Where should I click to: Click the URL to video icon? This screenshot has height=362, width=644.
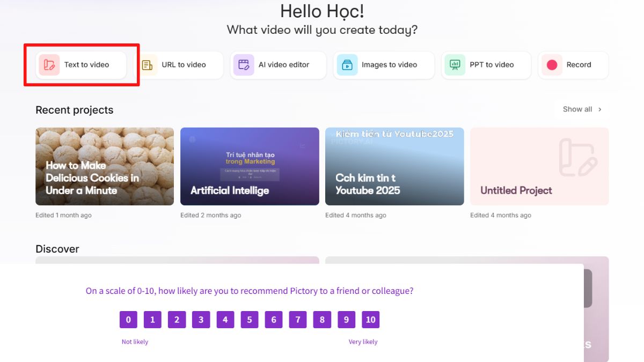[x=147, y=65]
